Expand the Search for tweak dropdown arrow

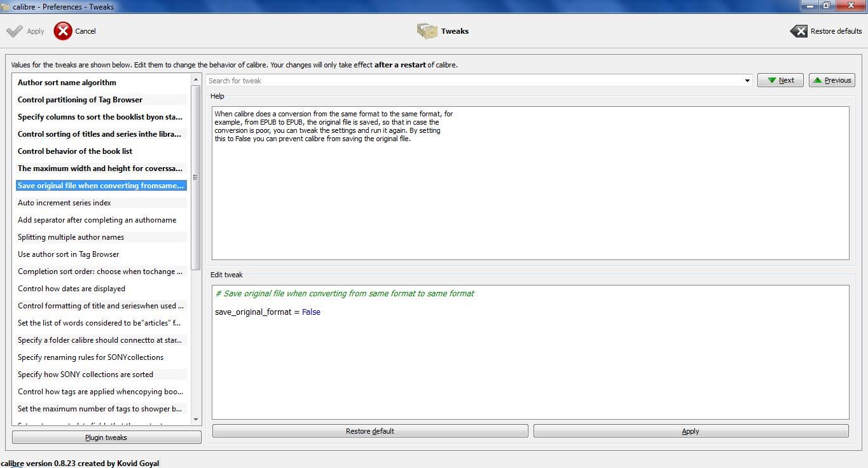click(748, 81)
